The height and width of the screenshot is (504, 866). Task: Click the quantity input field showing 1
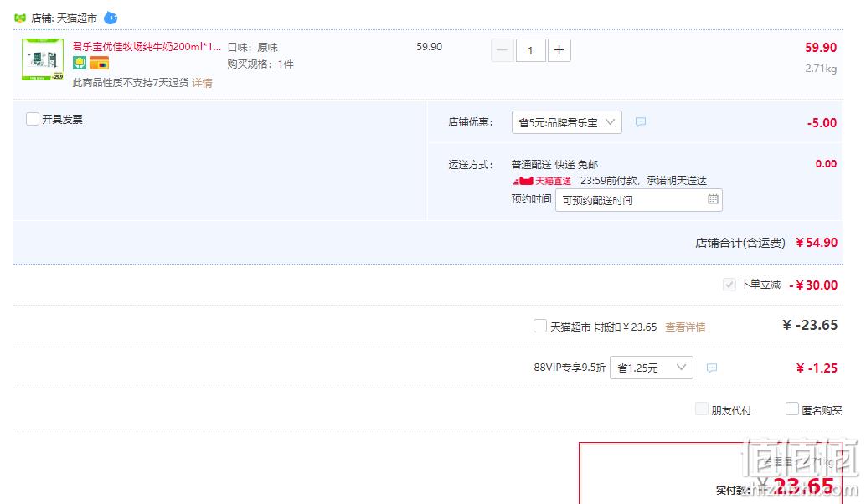[x=531, y=50]
